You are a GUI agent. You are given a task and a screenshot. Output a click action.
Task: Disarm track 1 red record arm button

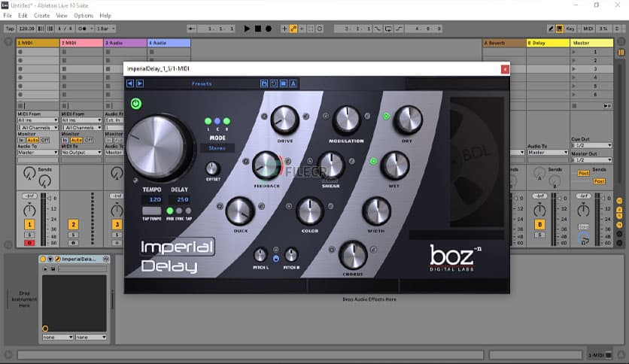[29, 243]
